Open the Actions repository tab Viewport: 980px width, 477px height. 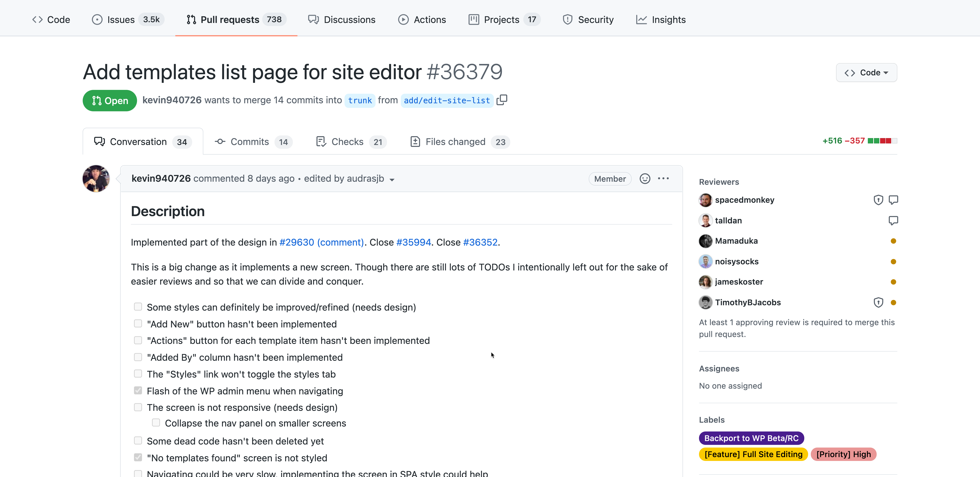tap(422, 19)
